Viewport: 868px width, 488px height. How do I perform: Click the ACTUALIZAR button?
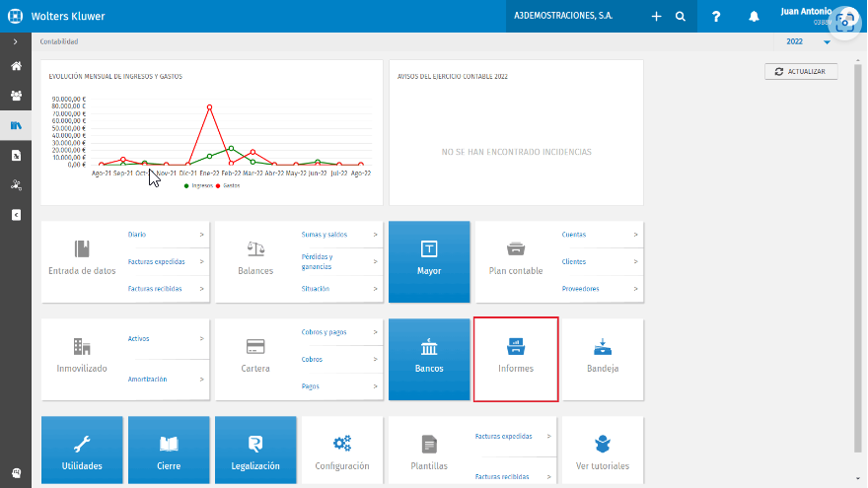click(801, 71)
